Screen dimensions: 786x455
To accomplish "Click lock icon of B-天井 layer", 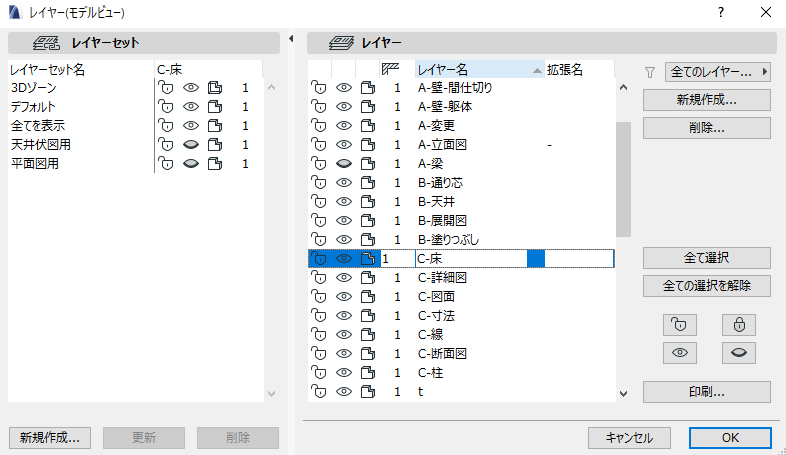I will tap(319, 202).
